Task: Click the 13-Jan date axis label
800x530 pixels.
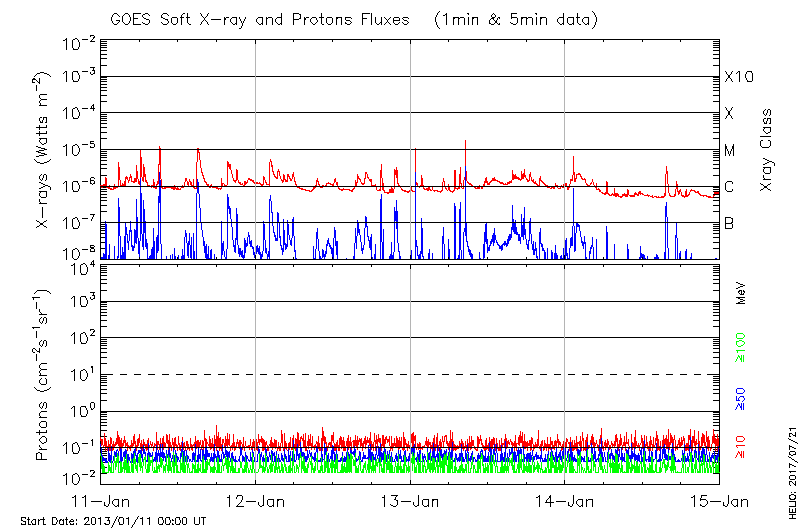Action: pyautogui.click(x=410, y=501)
